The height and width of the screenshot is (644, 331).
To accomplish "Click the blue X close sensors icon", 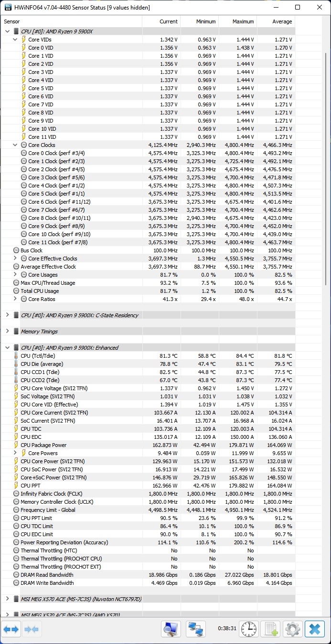I will 314,629.
